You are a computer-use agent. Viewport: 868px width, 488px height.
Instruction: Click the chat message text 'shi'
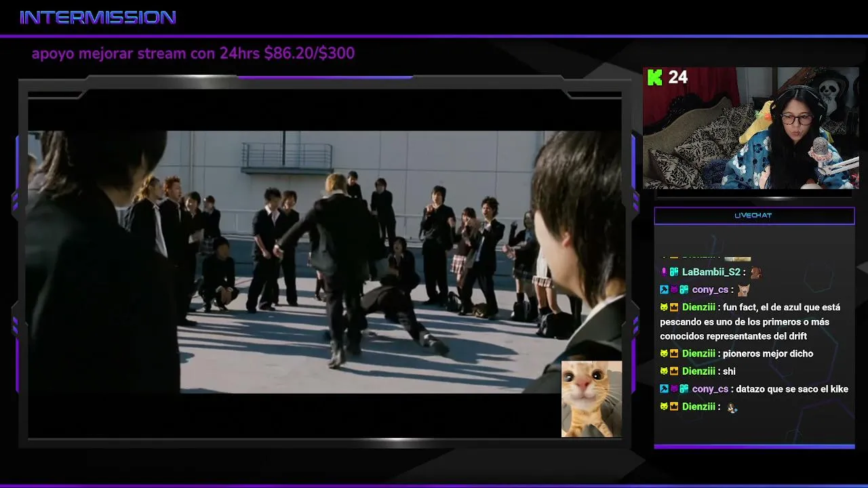tap(729, 371)
